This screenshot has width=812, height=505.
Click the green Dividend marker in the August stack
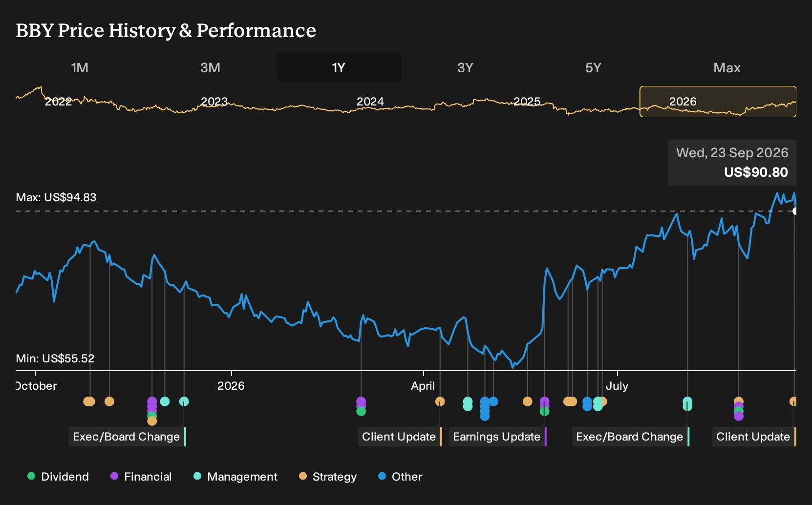click(x=739, y=411)
